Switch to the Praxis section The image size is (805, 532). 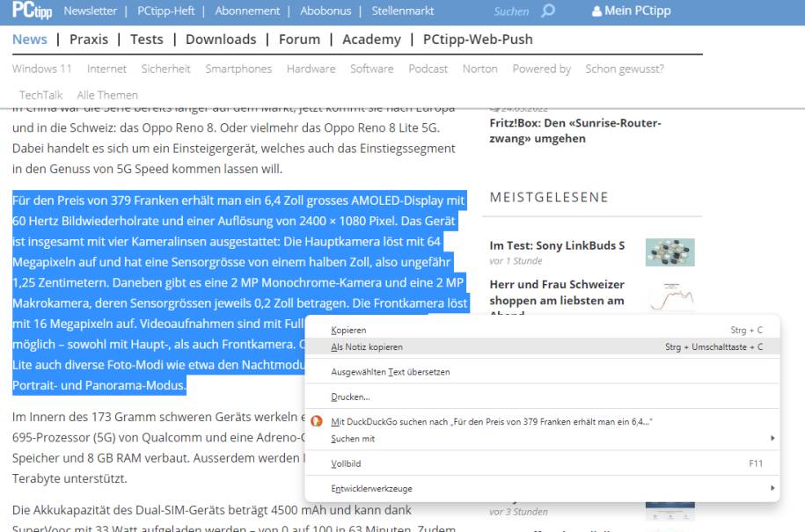(x=89, y=40)
